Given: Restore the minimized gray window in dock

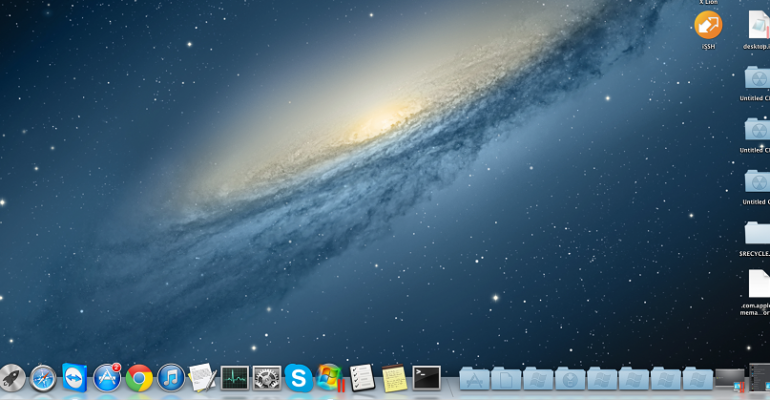Looking at the screenshot, I should 730,379.
